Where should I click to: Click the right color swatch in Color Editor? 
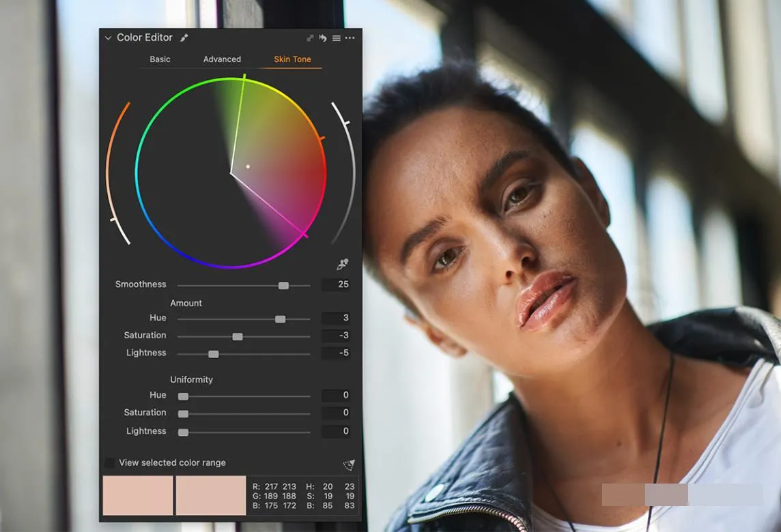[211, 495]
